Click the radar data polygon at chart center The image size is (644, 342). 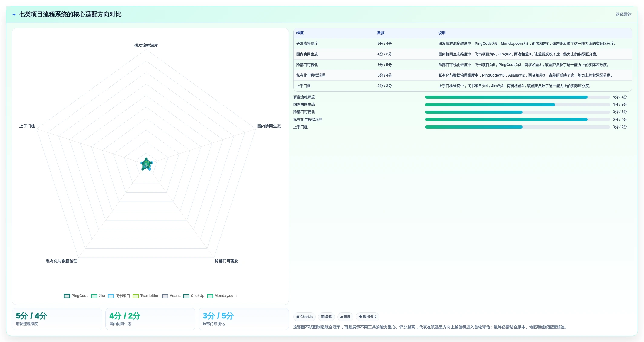tap(146, 164)
